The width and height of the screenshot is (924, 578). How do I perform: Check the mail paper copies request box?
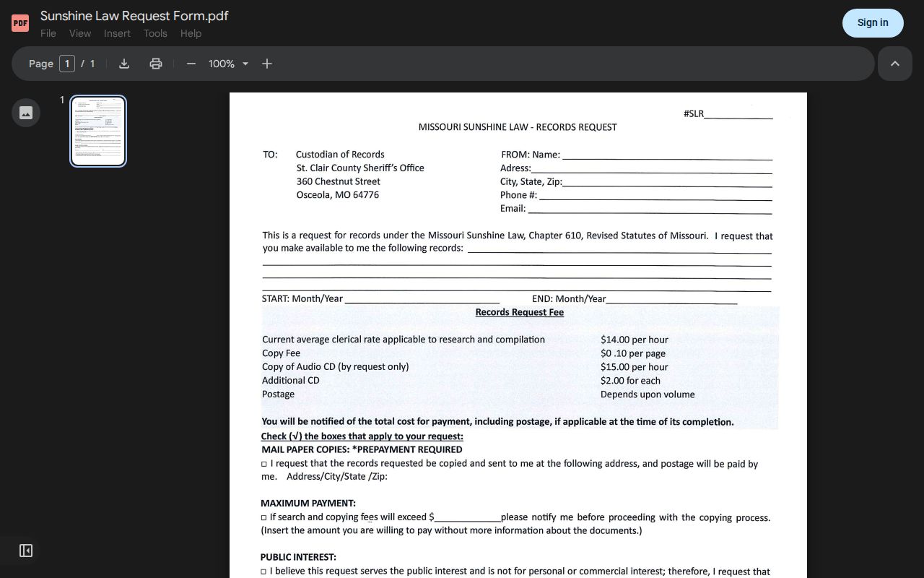(264, 465)
